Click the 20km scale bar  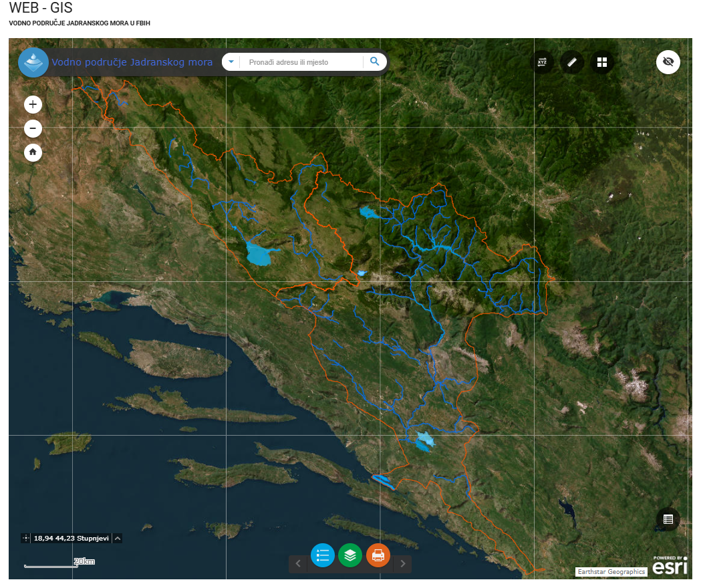(59, 563)
